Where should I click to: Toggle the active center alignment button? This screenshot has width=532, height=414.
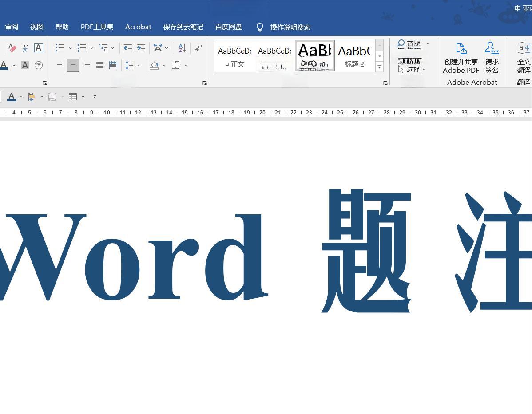pyautogui.click(x=73, y=65)
